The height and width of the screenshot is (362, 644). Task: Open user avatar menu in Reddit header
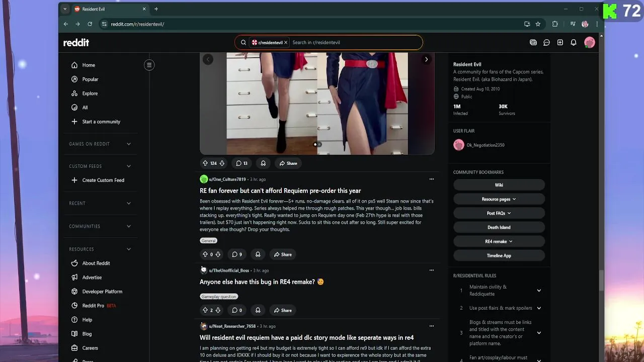pyautogui.click(x=590, y=43)
